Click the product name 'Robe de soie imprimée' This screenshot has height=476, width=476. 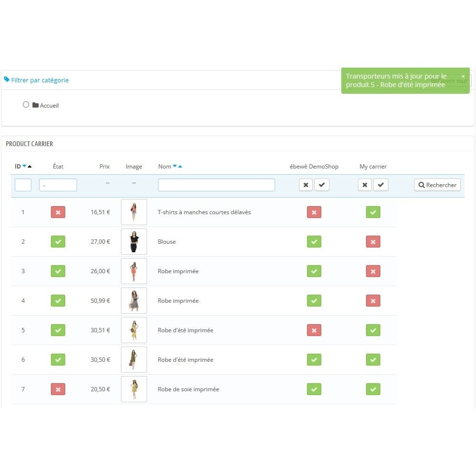click(x=188, y=389)
